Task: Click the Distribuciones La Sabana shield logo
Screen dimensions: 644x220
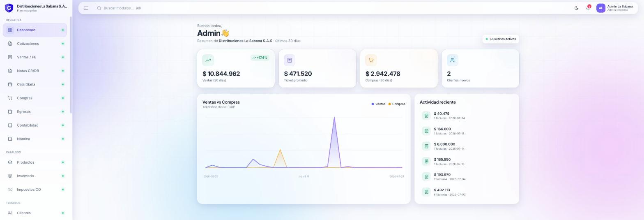Action: [x=9, y=8]
